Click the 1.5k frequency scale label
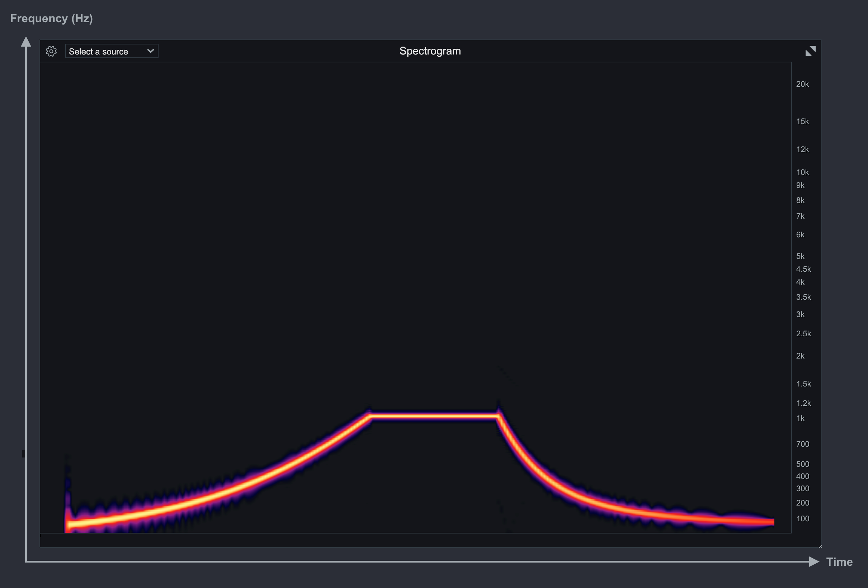Screen dimensions: 868x588 tap(803, 384)
